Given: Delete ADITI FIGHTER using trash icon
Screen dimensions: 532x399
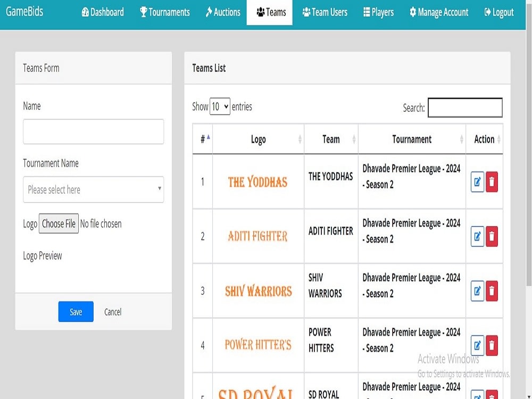Looking at the screenshot, I should point(491,236).
